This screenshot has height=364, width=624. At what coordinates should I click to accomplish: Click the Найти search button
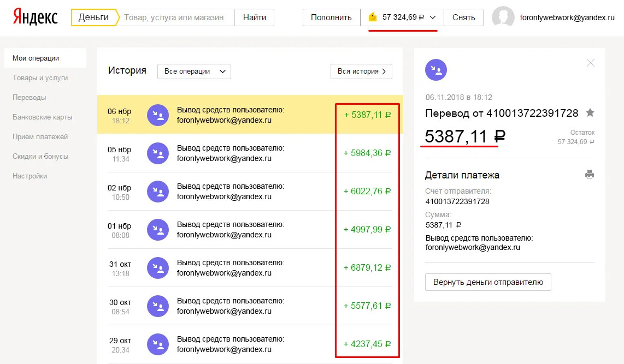254,17
